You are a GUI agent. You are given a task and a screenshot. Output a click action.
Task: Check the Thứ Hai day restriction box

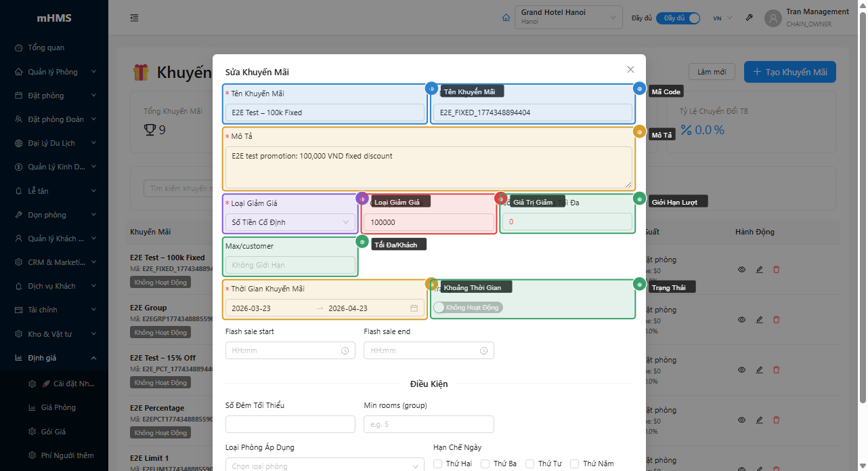click(x=438, y=464)
